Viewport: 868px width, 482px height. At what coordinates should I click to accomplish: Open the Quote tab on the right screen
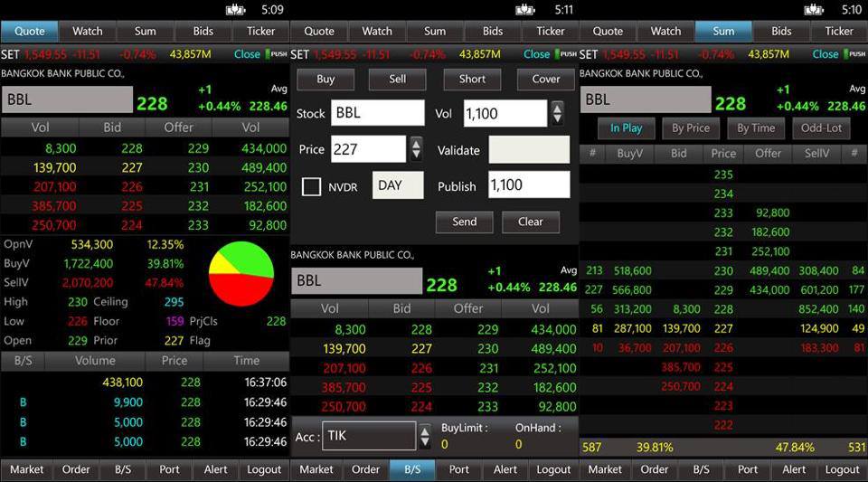point(608,32)
